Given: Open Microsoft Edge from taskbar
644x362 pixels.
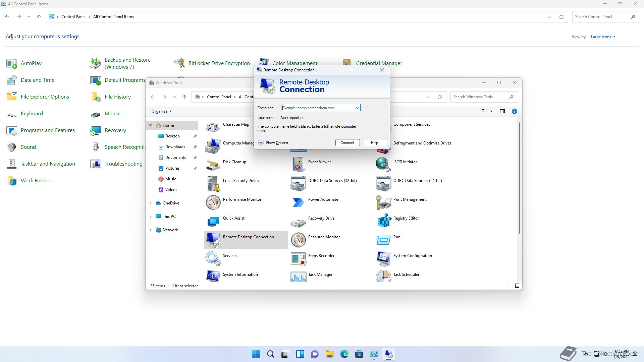Looking at the screenshot, I should (344, 354).
